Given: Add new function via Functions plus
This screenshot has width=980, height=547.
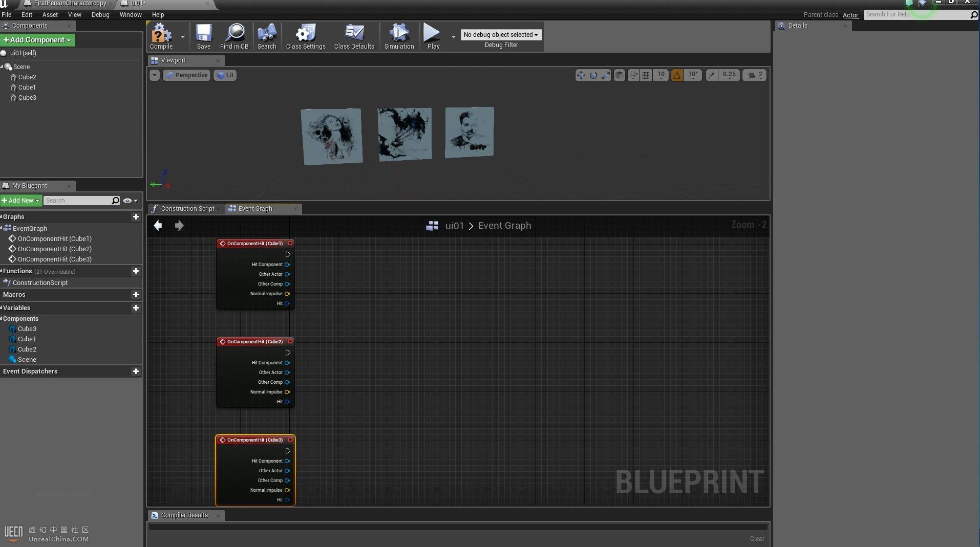Looking at the screenshot, I should [136, 271].
